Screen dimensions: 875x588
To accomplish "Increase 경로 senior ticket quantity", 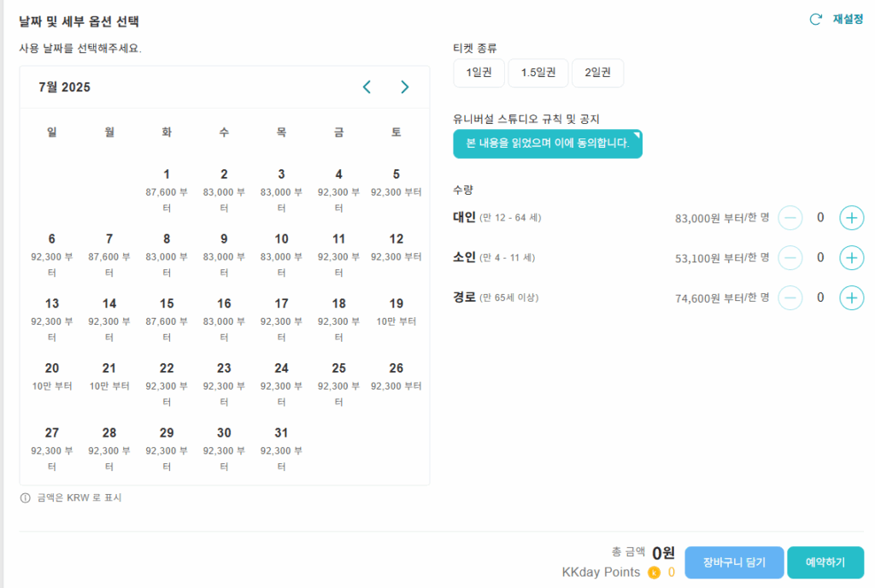I will coord(852,298).
